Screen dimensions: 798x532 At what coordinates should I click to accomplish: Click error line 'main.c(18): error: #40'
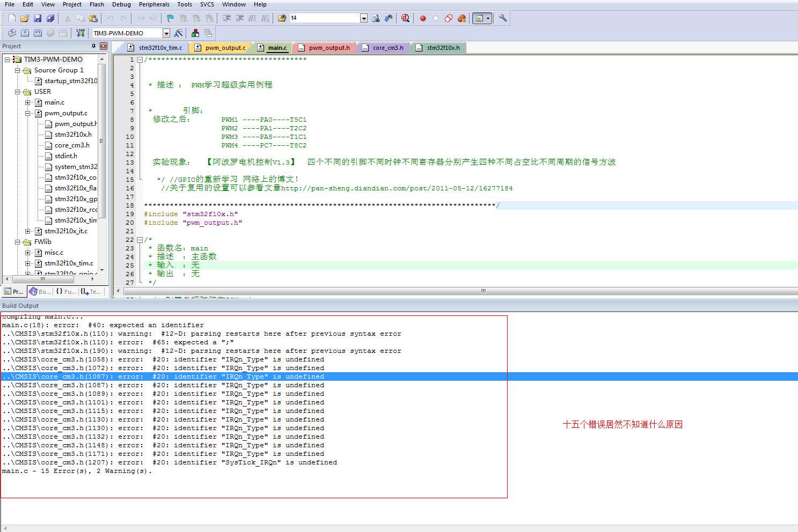point(103,325)
